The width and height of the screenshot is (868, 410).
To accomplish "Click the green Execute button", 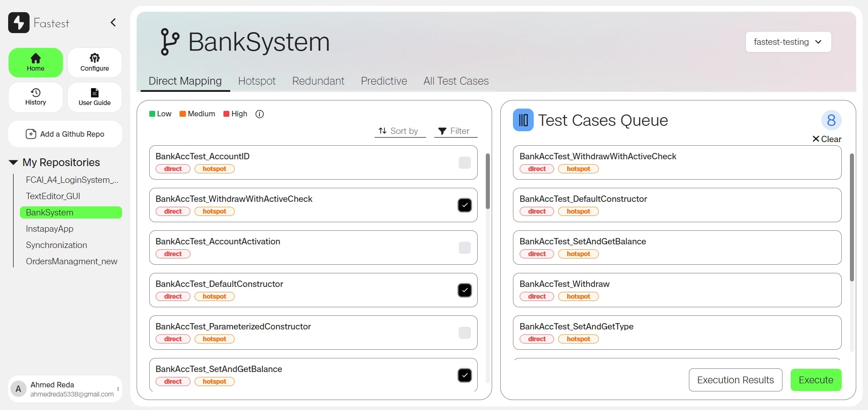I will [816, 380].
